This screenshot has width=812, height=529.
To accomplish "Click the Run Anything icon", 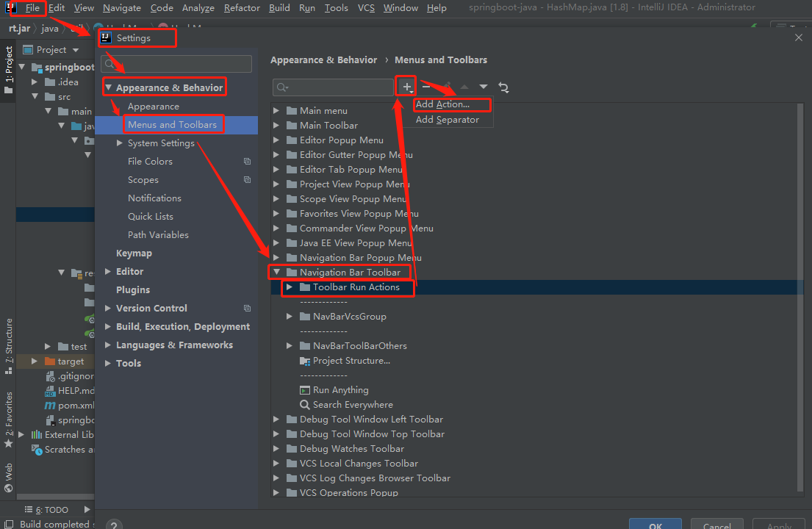I will (x=305, y=390).
